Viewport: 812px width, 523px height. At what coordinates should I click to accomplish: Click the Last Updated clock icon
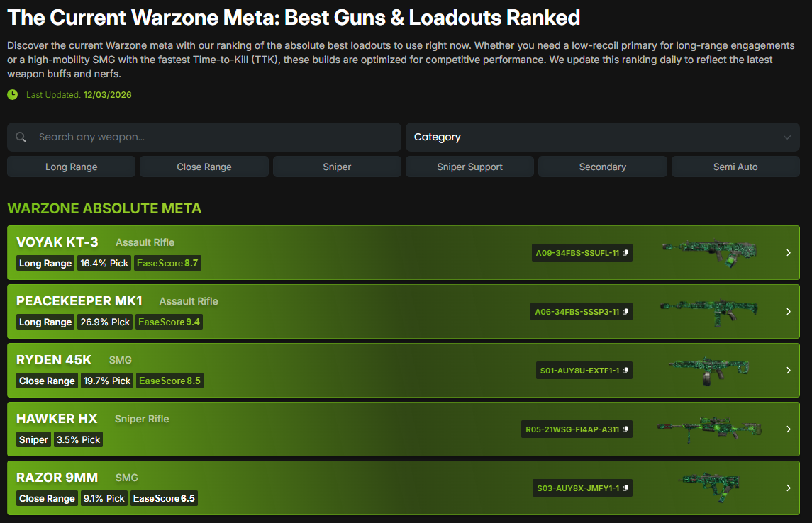(13, 95)
